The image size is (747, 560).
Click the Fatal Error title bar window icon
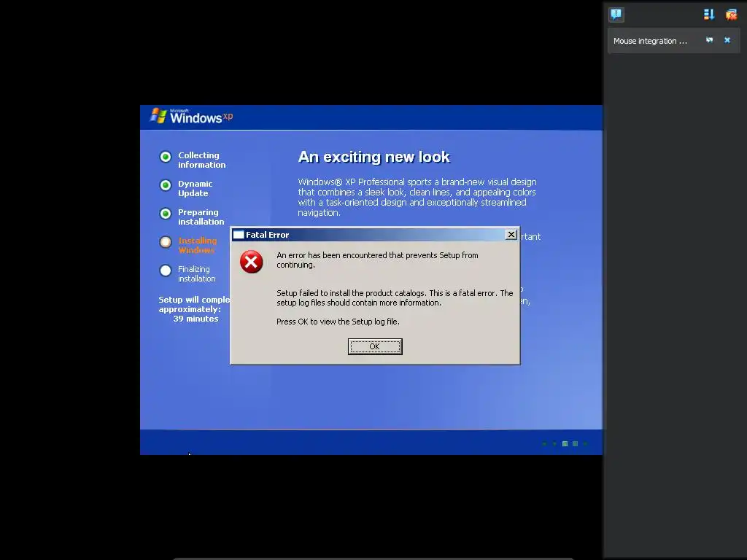[239, 235]
